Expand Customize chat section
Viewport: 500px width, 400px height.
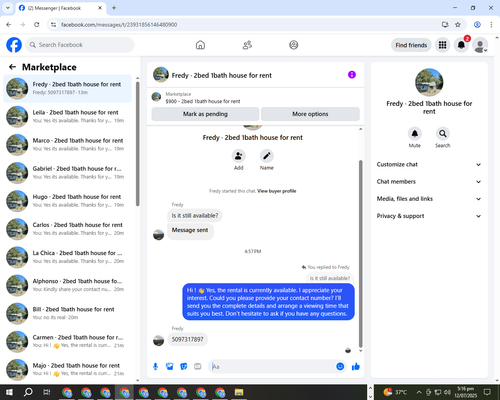pyautogui.click(x=429, y=164)
